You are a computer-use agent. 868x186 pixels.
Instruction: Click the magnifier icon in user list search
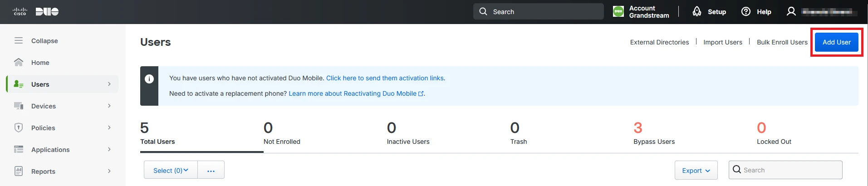[737, 170]
